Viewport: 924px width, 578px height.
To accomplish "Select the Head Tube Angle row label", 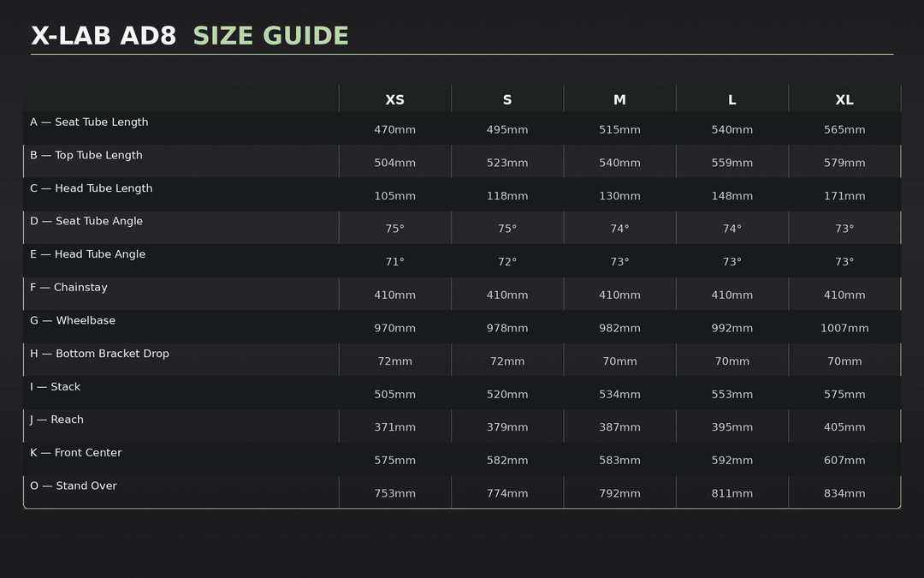I will point(87,254).
